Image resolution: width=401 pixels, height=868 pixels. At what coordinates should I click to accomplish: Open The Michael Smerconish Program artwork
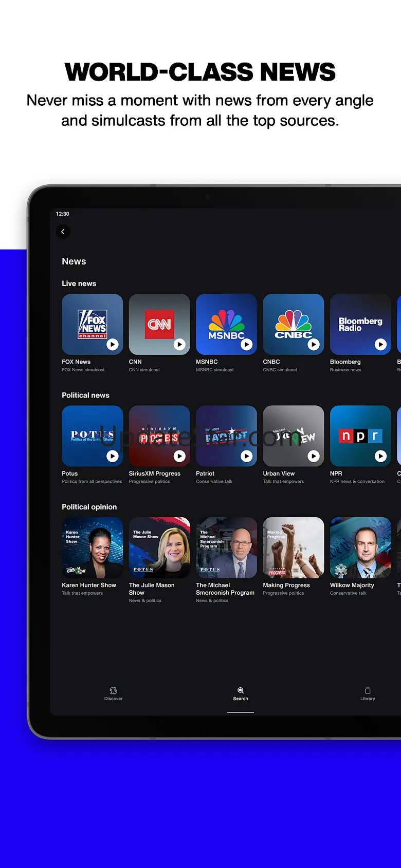(x=226, y=548)
